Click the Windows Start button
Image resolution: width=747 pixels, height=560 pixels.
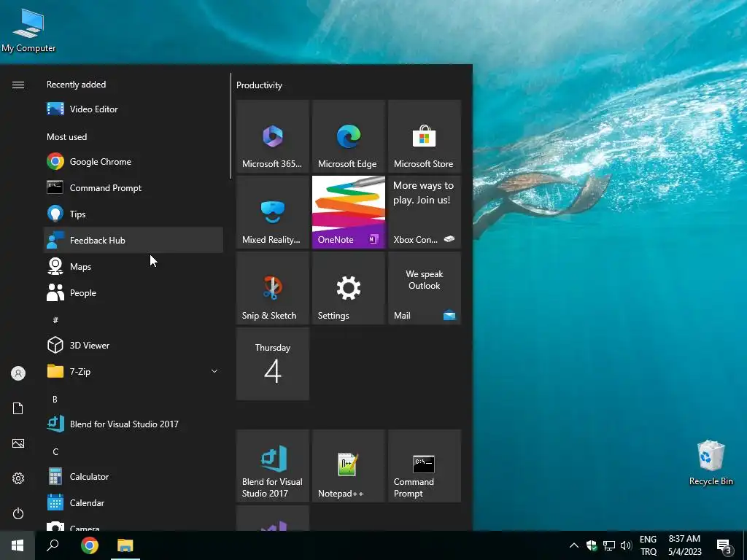click(18, 545)
